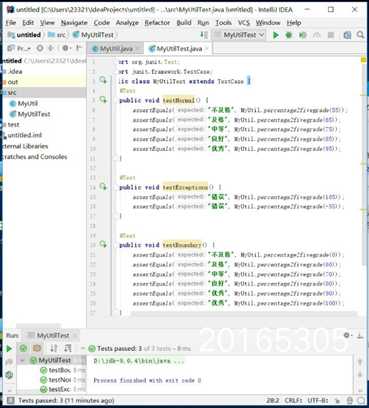Open the Analyze menu

127,23
